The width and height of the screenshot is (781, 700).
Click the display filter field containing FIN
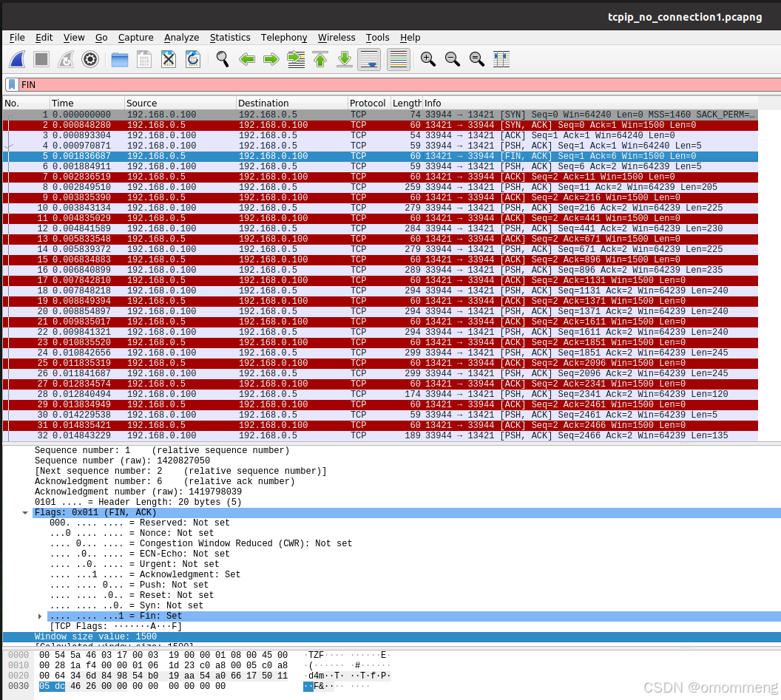coord(399,85)
